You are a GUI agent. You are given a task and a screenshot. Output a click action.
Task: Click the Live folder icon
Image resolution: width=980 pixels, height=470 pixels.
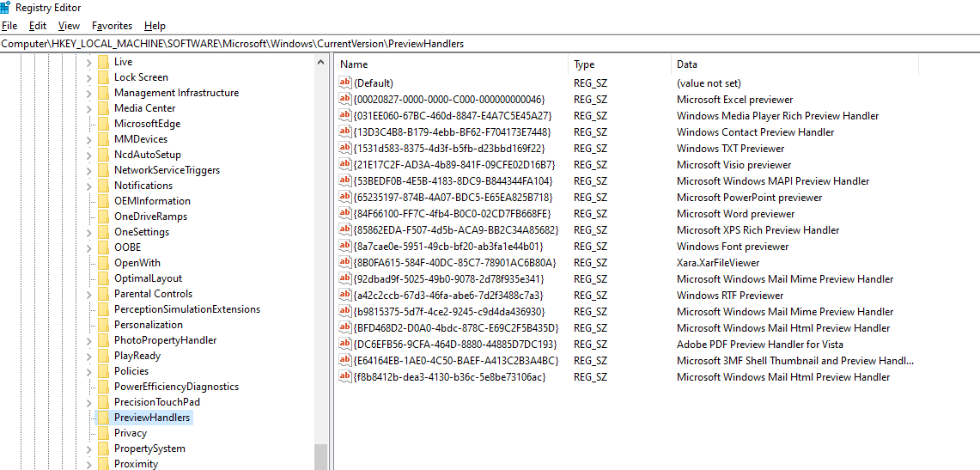pyautogui.click(x=103, y=62)
